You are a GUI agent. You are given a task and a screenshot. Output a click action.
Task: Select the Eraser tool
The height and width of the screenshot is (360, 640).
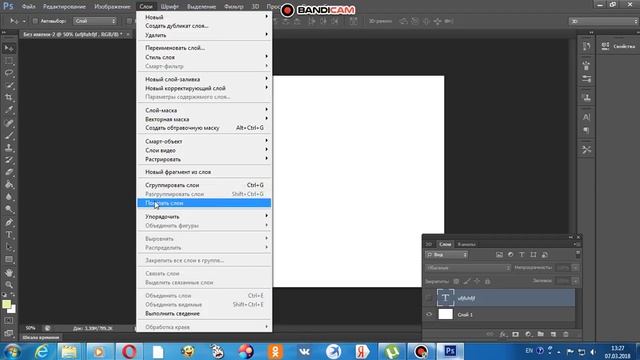pos(9,172)
